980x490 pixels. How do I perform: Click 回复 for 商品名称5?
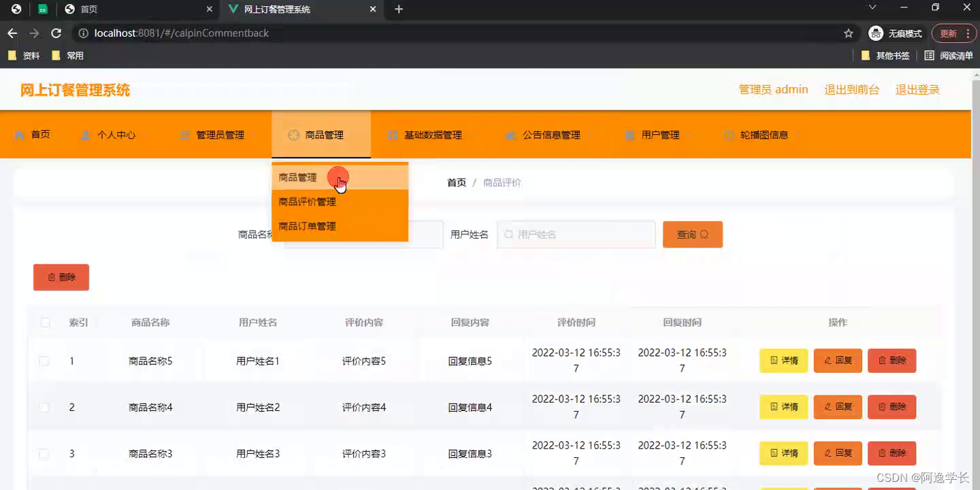point(838,361)
